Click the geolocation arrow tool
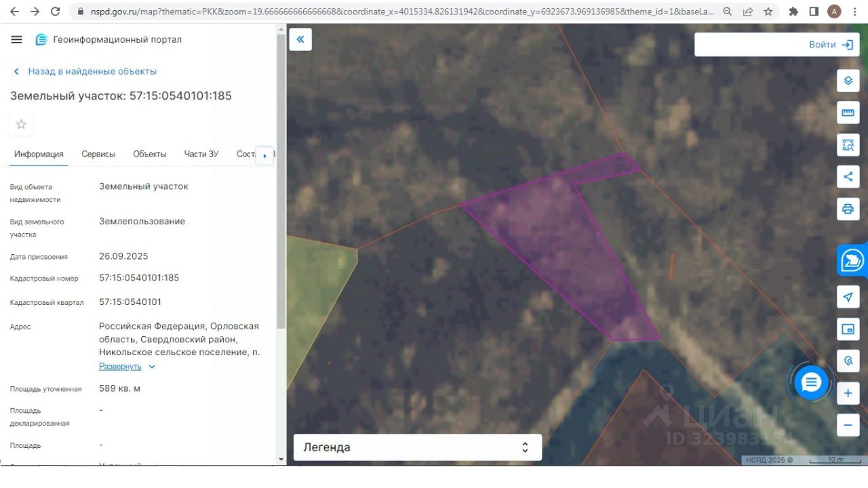Viewport: 868px width, 488px height. coord(848,297)
